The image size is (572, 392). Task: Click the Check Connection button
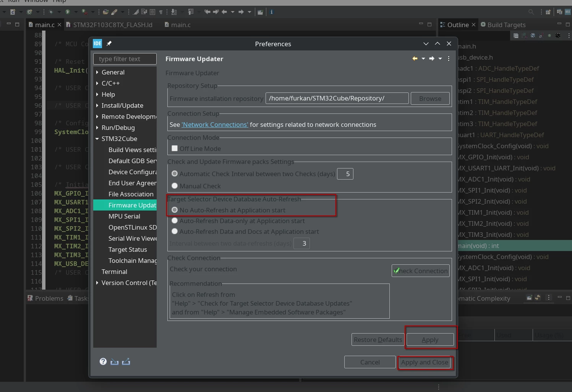[420, 271]
